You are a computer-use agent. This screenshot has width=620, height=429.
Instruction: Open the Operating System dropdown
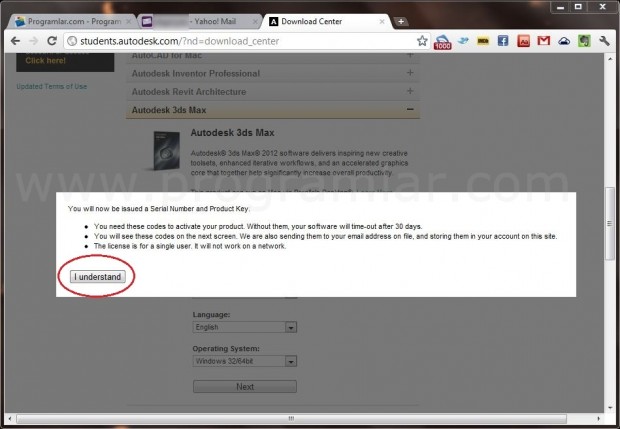(245, 361)
